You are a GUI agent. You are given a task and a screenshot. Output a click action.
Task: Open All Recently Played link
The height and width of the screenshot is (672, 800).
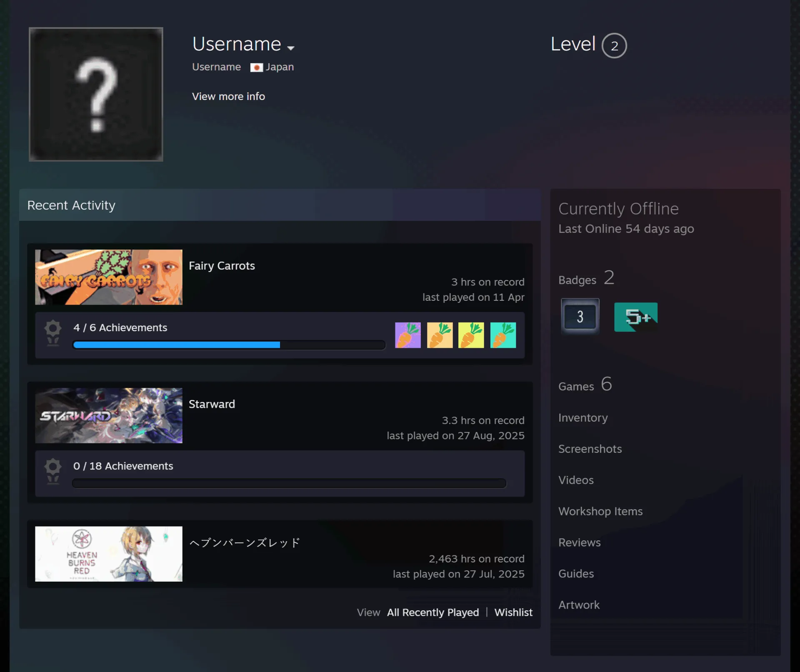pos(433,612)
